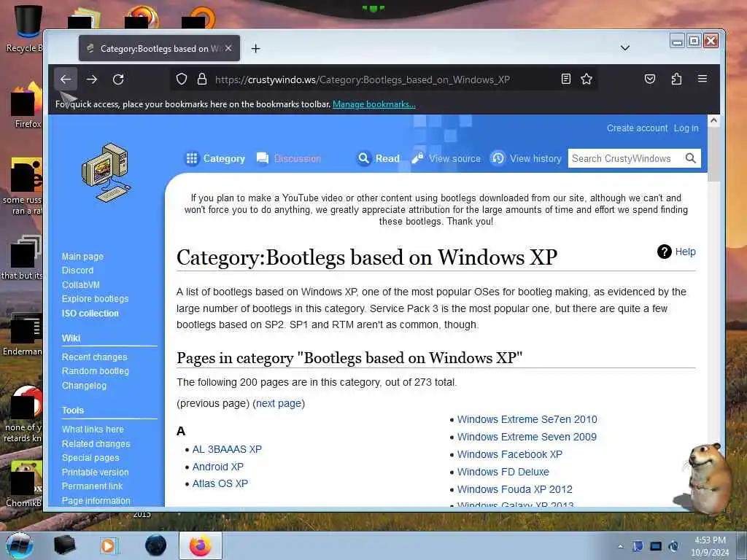
Task: Open Random bootleg link
Action: (96, 371)
